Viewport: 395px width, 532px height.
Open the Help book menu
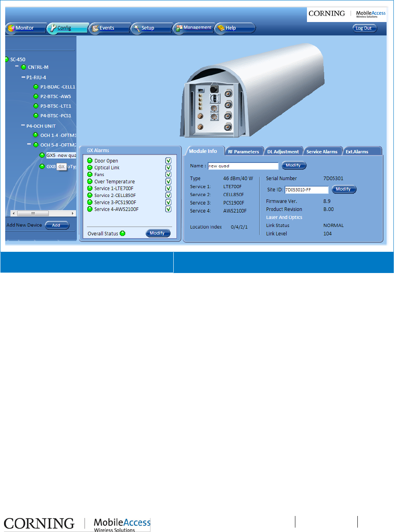coord(235,28)
